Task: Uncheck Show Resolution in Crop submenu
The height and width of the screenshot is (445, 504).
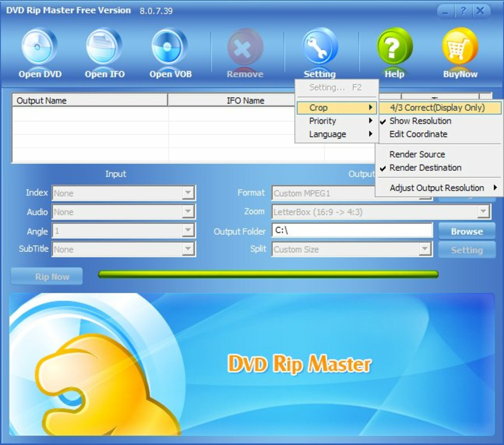Action: [x=439, y=121]
